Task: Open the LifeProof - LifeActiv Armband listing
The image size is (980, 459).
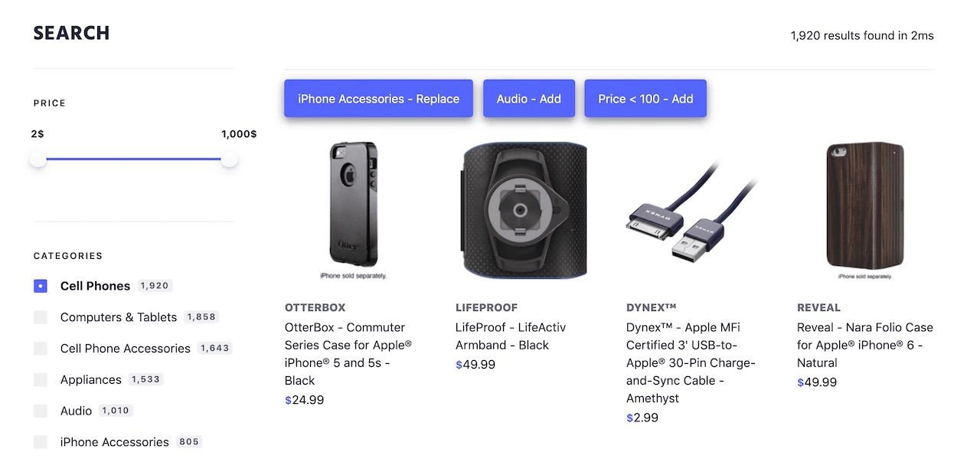Action: click(511, 336)
